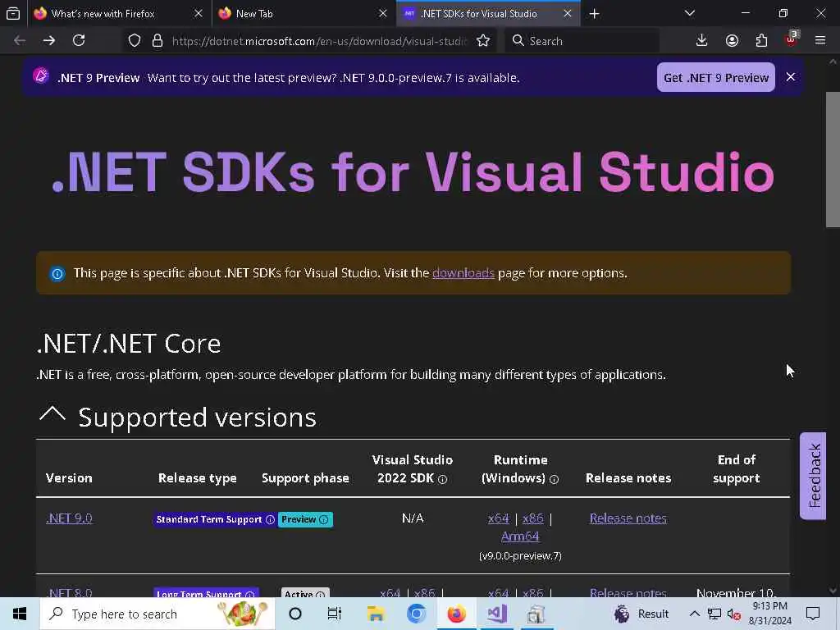Collapse the Supported versions section
Image resolution: width=840 pixels, height=630 pixels.
[x=52, y=414]
